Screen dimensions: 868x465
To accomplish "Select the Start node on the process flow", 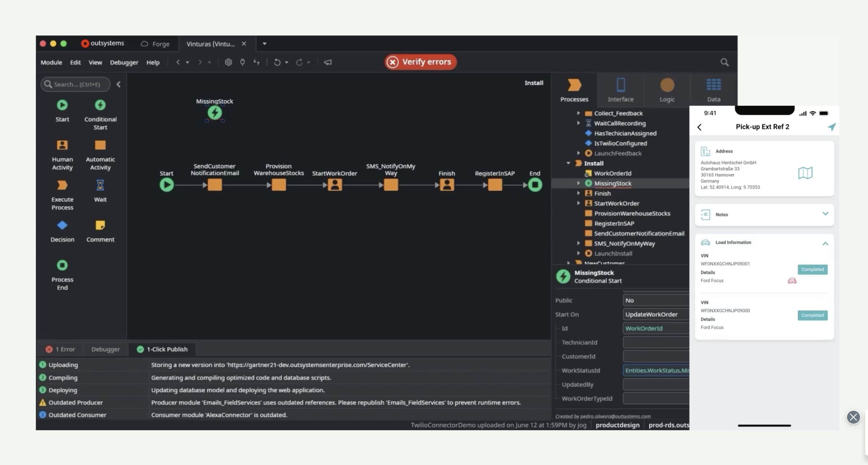I will point(167,185).
